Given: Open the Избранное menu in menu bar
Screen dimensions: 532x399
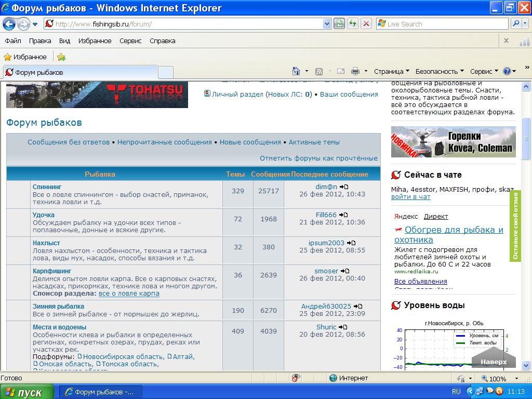Looking at the screenshot, I should coord(95,41).
